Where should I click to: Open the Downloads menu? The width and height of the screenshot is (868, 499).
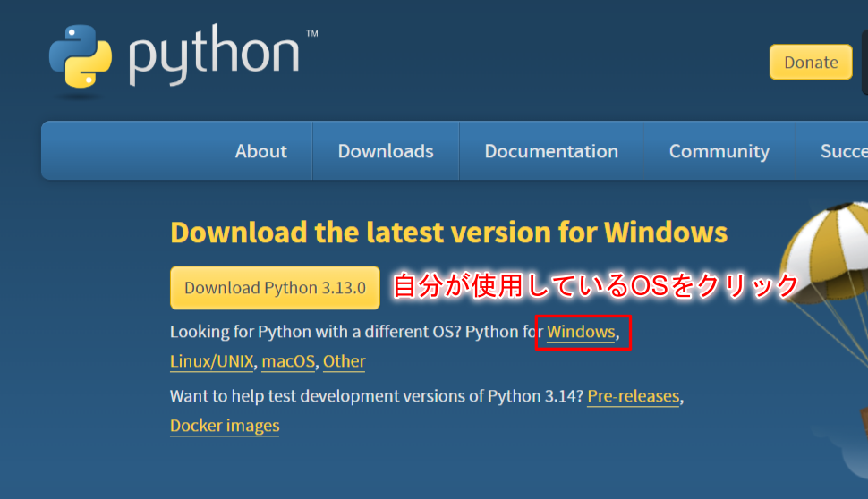(386, 151)
